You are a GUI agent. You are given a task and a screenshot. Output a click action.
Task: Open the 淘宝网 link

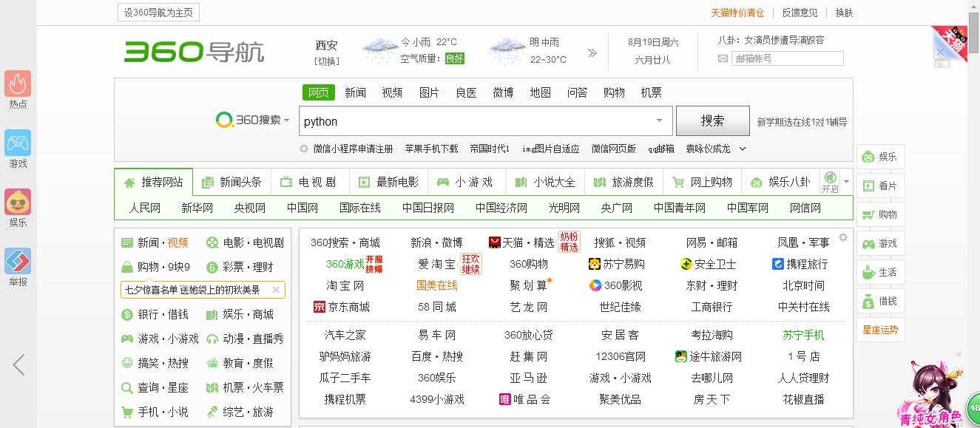coord(345,285)
